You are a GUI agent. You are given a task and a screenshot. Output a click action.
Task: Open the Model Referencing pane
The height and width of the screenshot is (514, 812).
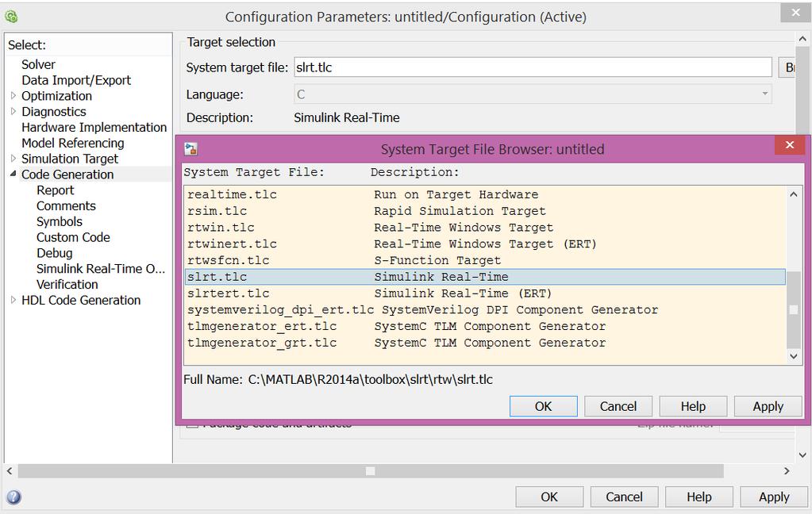(x=73, y=143)
